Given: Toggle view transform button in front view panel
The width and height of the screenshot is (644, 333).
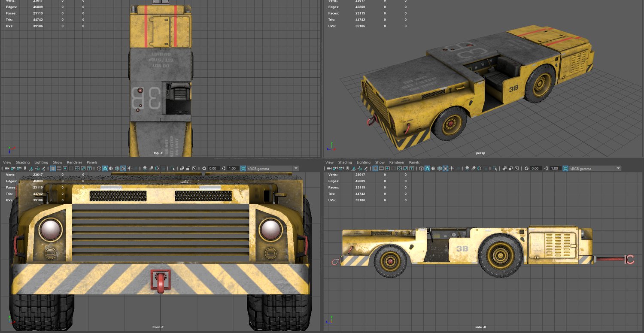Looking at the screenshot, I should point(243,169).
